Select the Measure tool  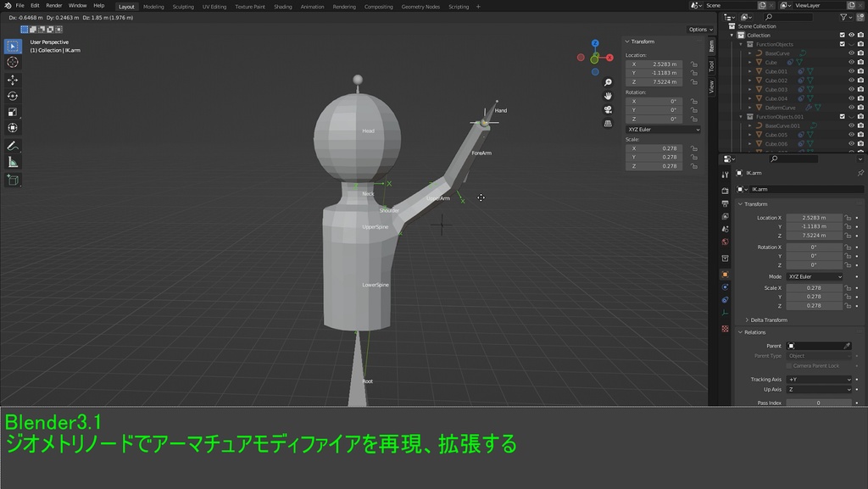(13, 162)
